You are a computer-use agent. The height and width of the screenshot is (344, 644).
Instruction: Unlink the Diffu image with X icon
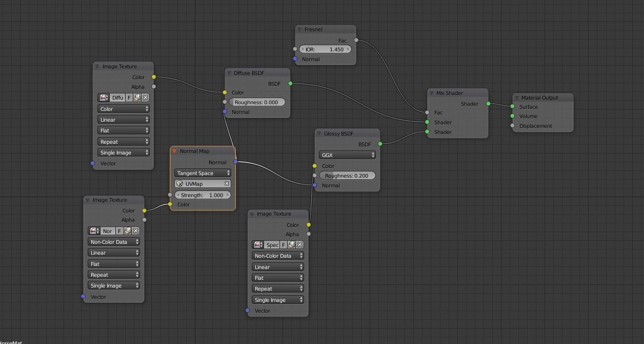(x=146, y=98)
